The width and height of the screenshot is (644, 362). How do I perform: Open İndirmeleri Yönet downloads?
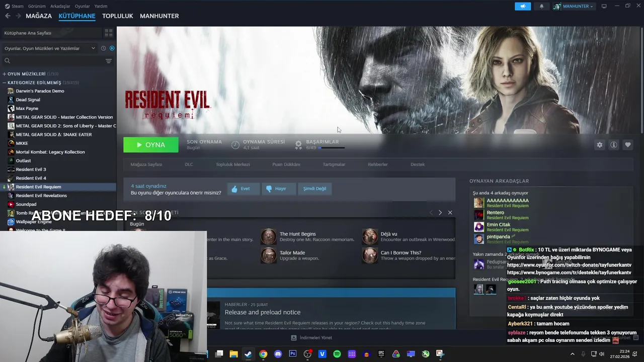[312, 338]
